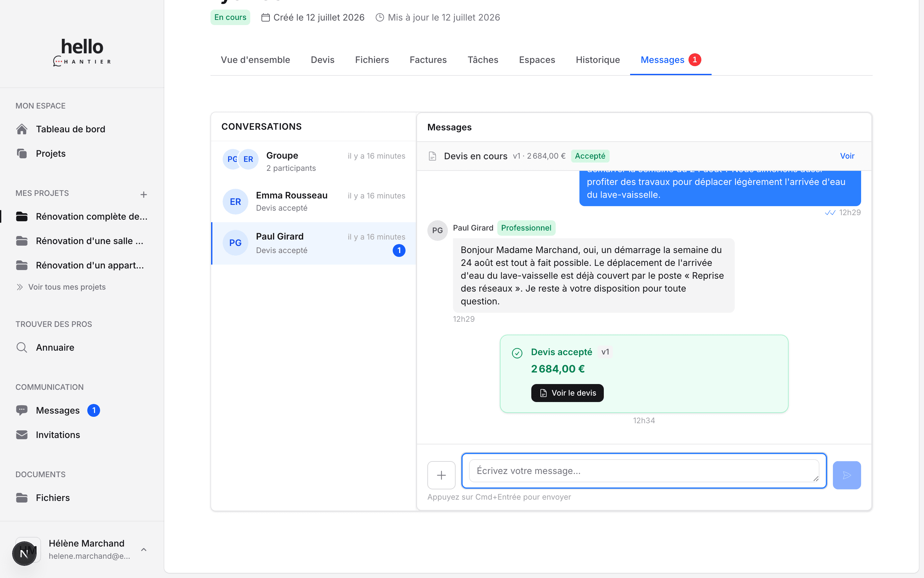Viewport: 924px width, 578px height.
Task: Switch to the Vue d'ensemble tab
Action: pos(255,60)
